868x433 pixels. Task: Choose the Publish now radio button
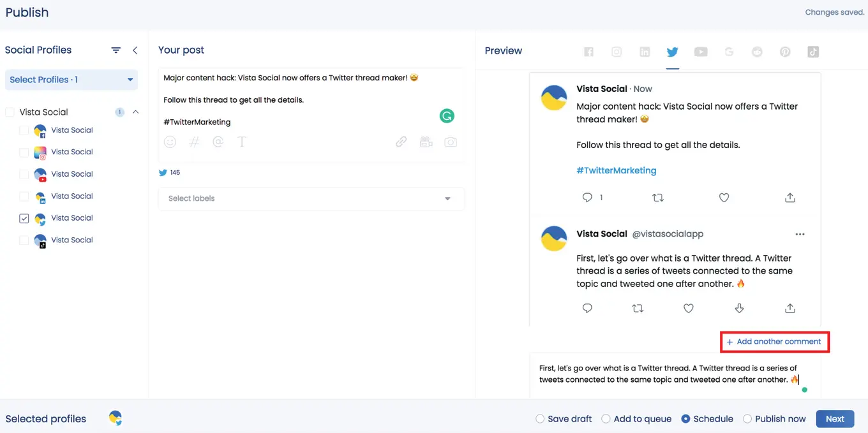tap(747, 419)
